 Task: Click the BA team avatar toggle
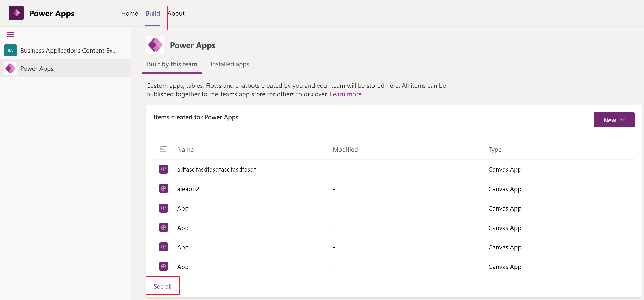point(10,51)
